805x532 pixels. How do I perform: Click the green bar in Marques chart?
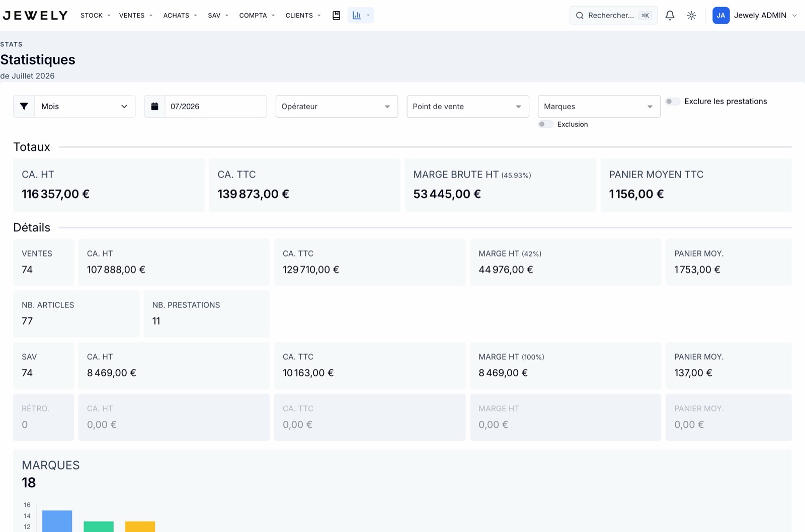[99, 526]
